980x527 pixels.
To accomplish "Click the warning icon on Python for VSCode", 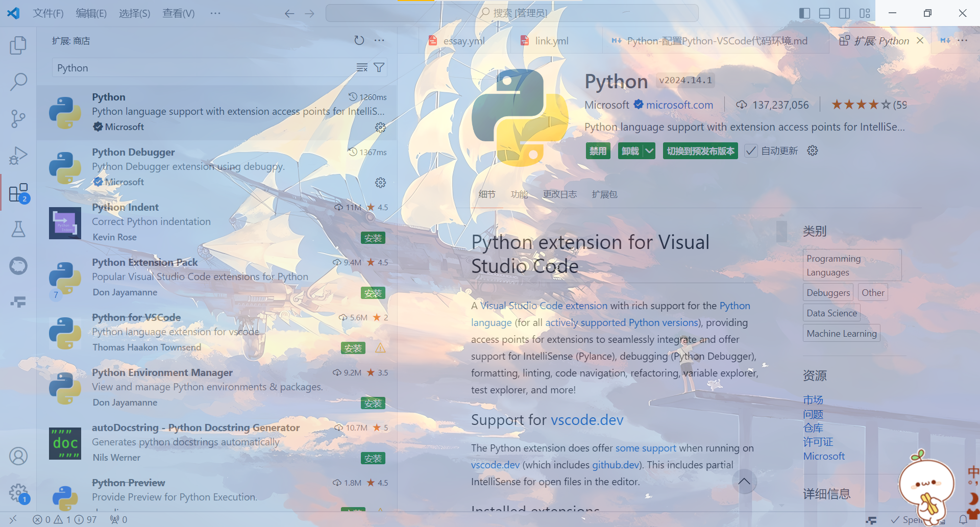I will click(x=380, y=348).
